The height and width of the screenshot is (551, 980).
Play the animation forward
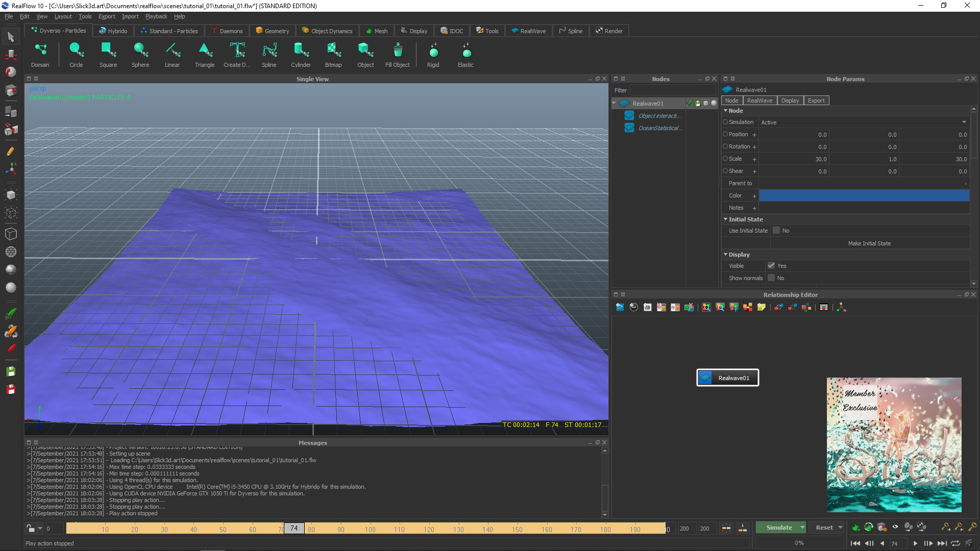tap(915, 543)
